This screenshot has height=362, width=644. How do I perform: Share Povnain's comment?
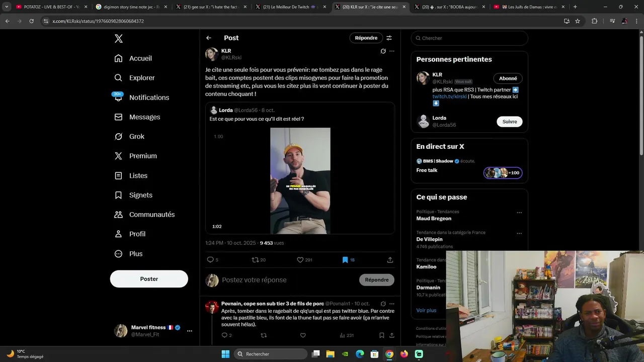(391, 335)
